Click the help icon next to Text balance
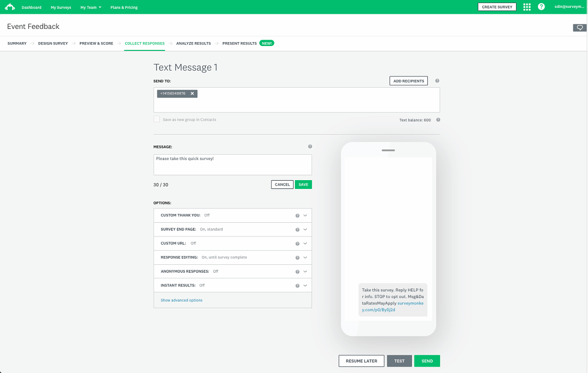 click(438, 119)
